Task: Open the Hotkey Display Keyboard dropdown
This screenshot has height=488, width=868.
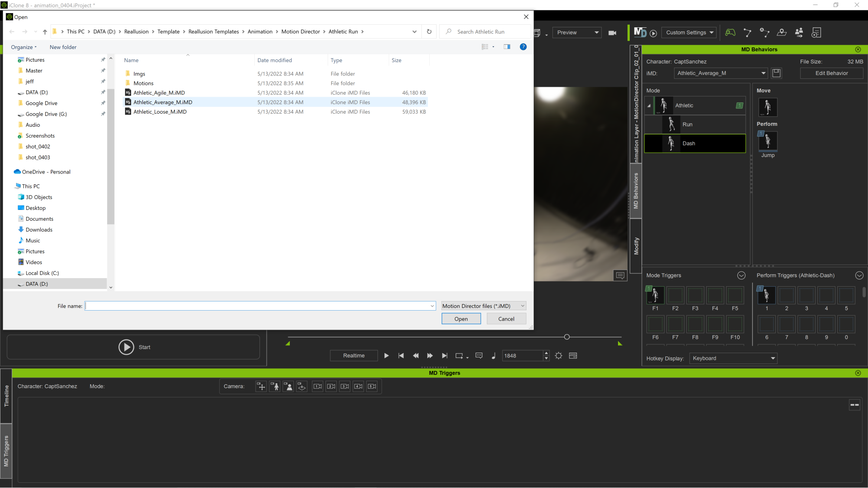Action: [x=733, y=358]
